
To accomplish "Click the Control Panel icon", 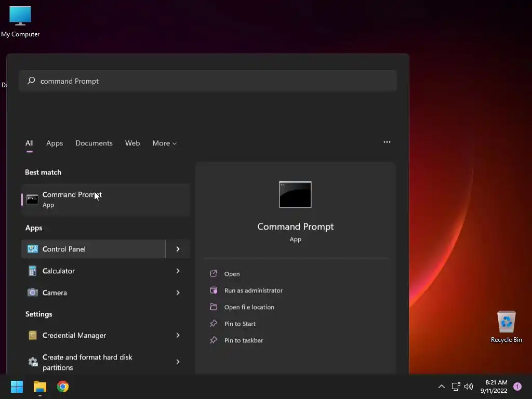I will 33,249.
